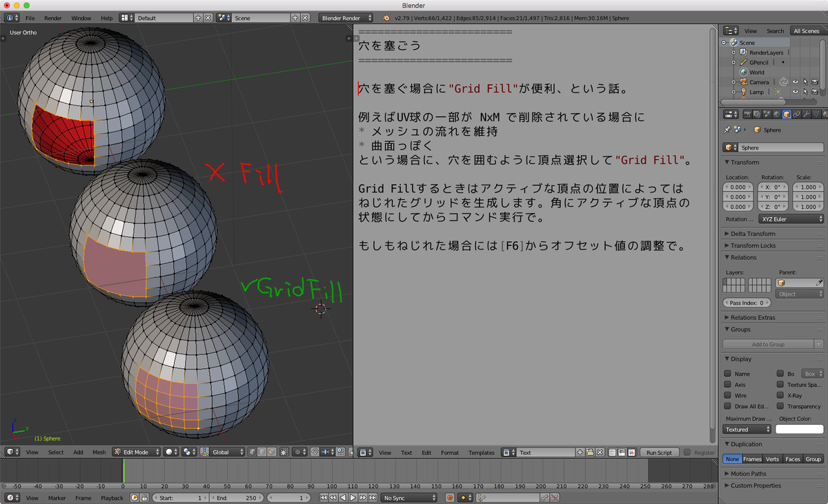
Task: Expand the RenderLayers tree node in outliner
Action: (733, 52)
